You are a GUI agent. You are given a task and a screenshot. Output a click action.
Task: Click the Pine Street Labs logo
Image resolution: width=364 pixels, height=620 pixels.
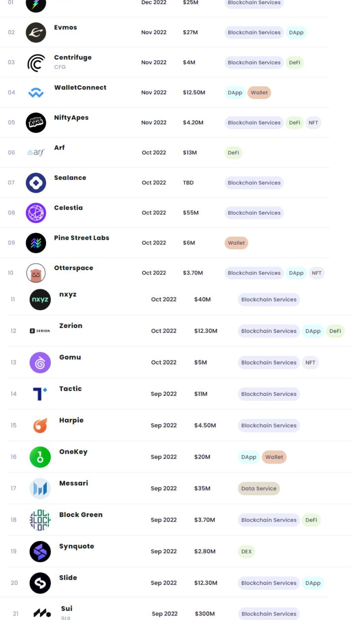(36, 243)
